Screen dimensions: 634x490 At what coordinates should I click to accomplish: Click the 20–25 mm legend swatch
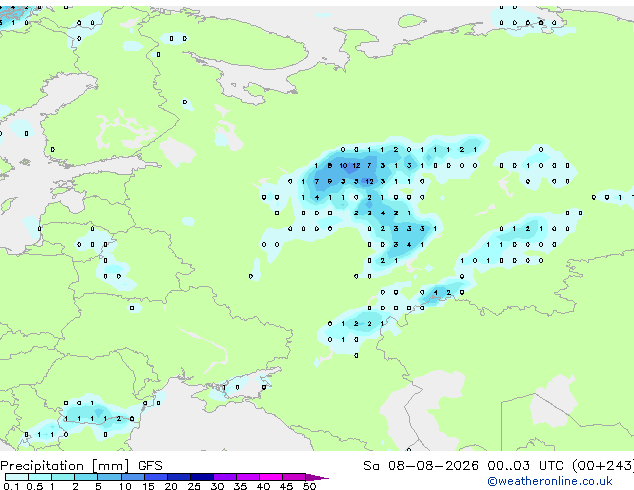178,477
